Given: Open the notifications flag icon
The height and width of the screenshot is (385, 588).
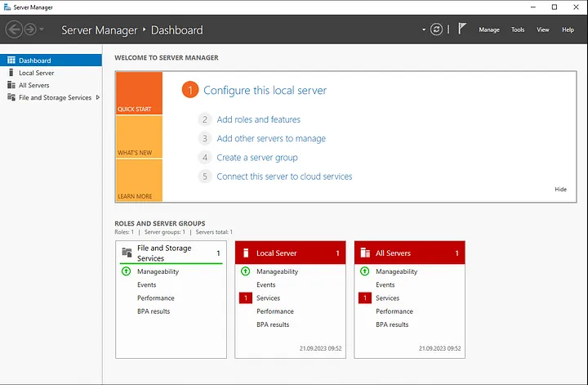Looking at the screenshot, I should (462, 29).
